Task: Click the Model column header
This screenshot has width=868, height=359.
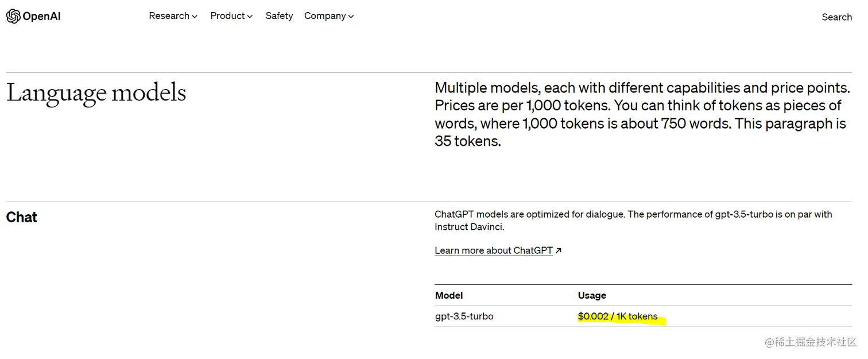Action: coord(449,295)
